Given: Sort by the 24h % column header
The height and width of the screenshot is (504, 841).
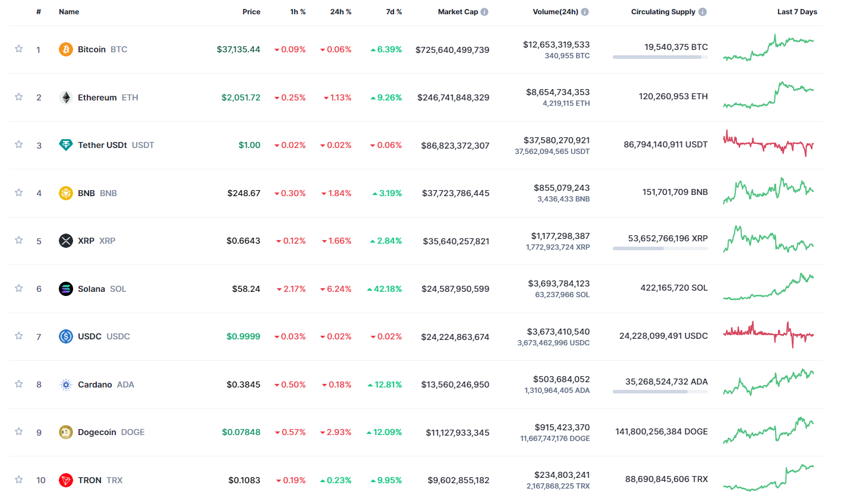Looking at the screenshot, I should pos(341,12).
